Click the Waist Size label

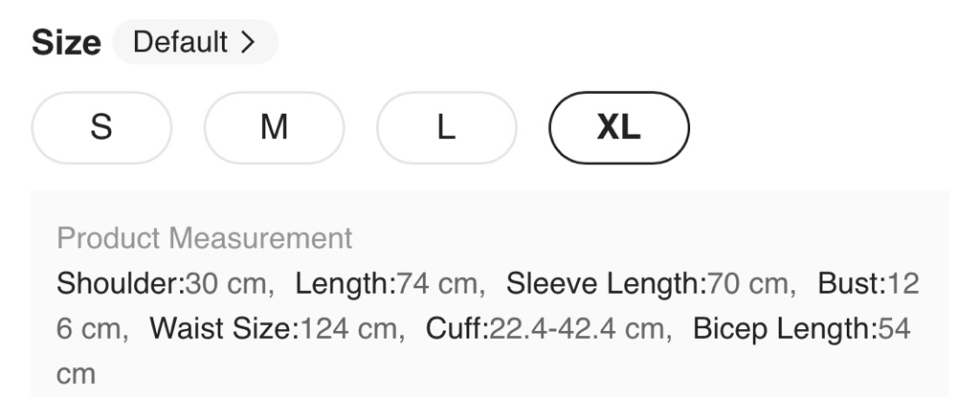coord(225,329)
